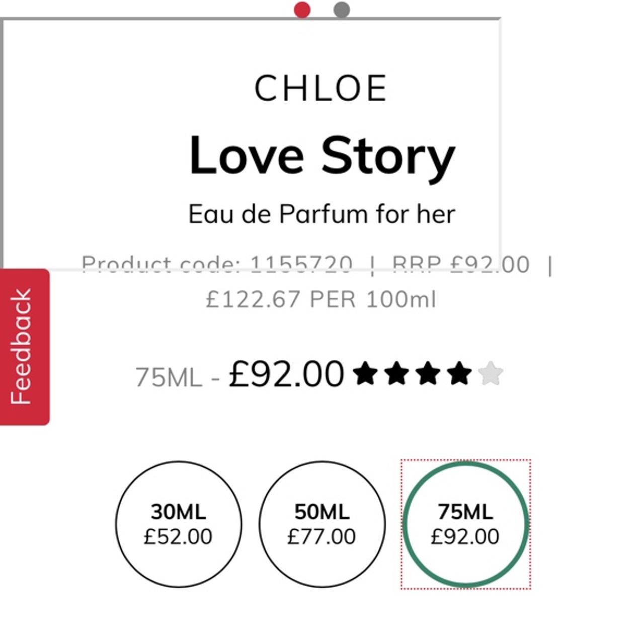Click the £122.67 PER 100ml text

321,299
